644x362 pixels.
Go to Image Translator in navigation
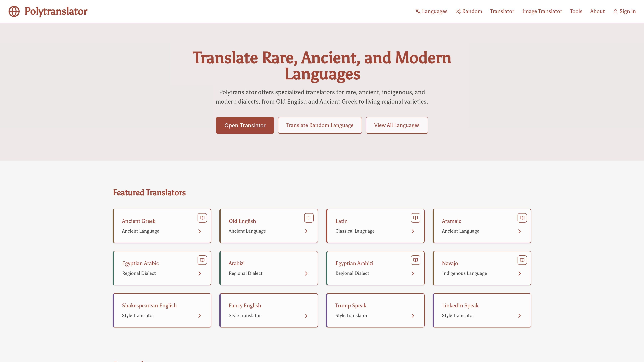tap(542, 12)
